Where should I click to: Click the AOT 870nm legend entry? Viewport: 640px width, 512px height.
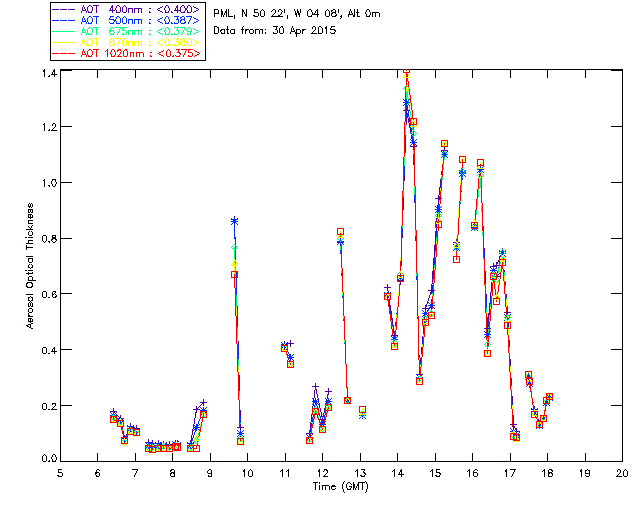pos(127,42)
